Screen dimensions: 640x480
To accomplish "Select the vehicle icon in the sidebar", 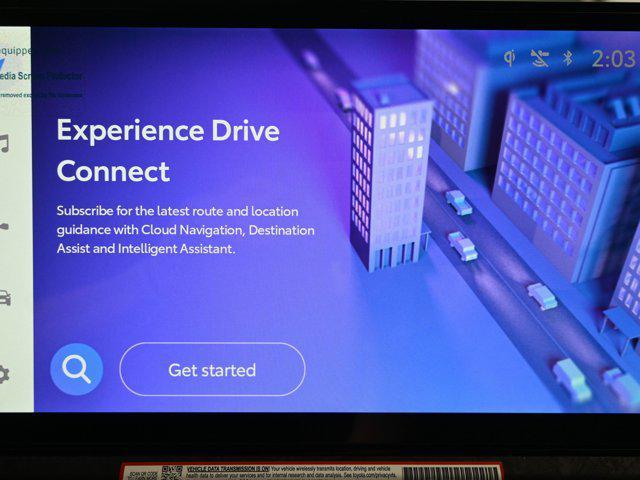I will [x=5, y=298].
